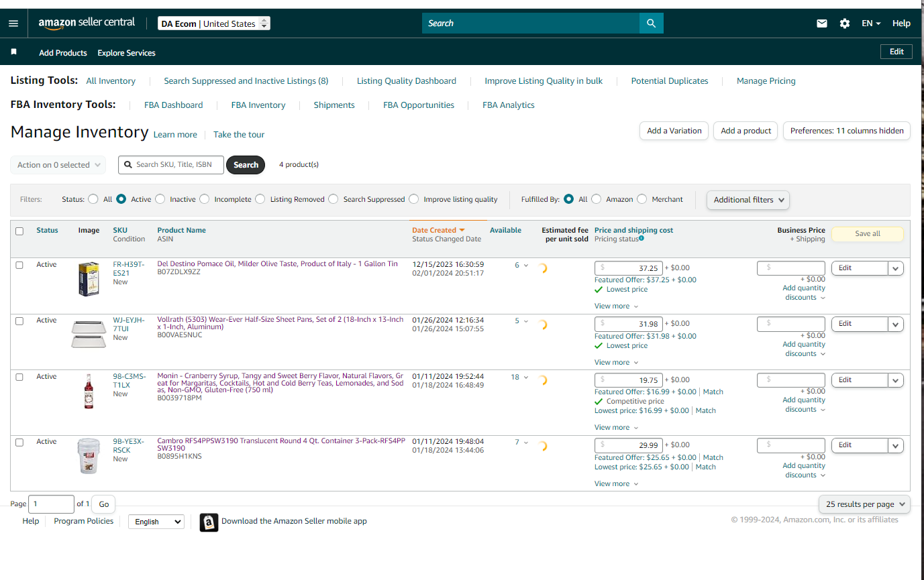Open the FBA Dashboard tool
924x580 pixels.
pyautogui.click(x=173, y=105)
